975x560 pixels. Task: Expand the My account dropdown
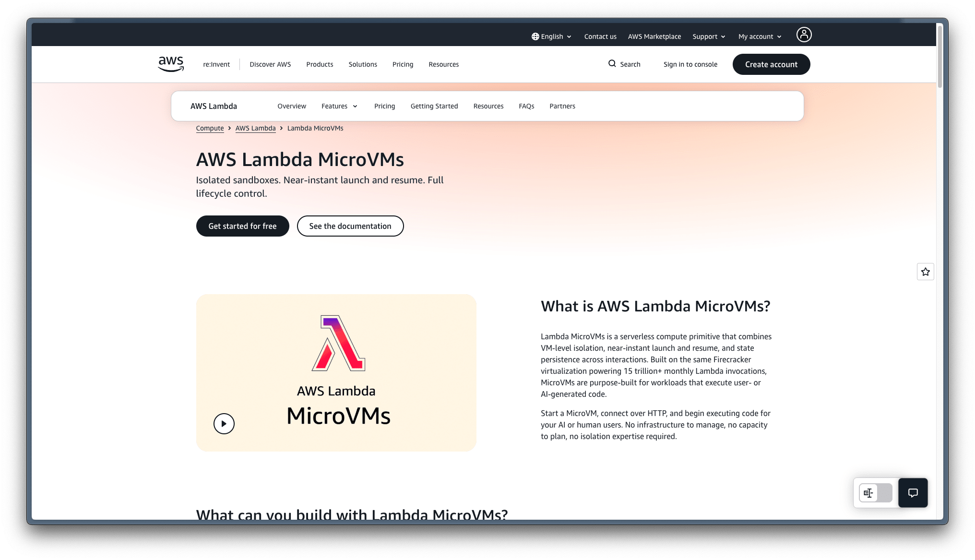pyautogui.click(x=760, y=36)
